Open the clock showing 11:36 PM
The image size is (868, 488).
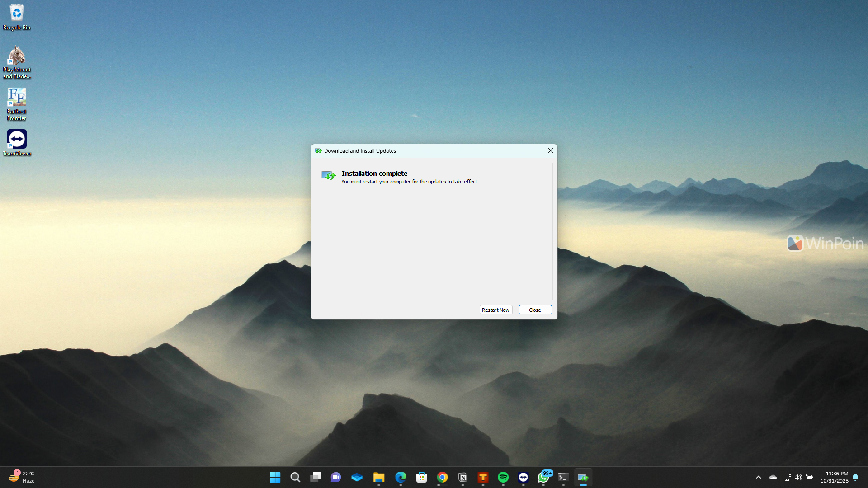coord(834,477)
